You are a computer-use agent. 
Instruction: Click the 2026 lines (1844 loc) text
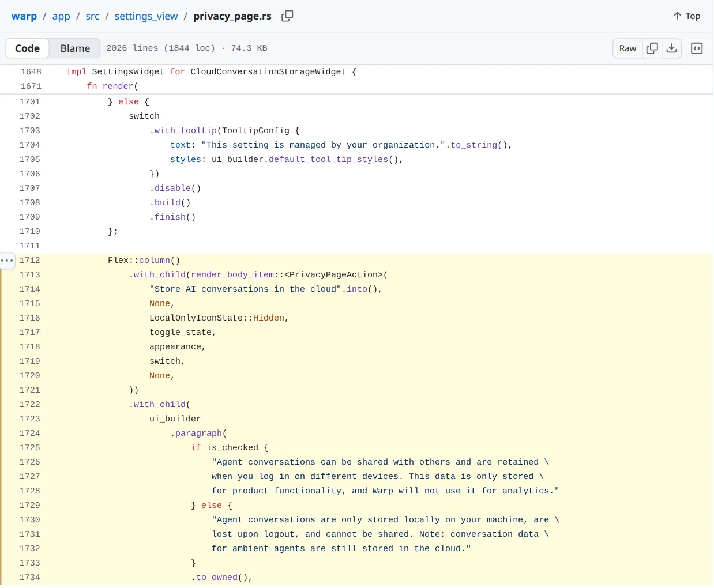tap(160, 48)
